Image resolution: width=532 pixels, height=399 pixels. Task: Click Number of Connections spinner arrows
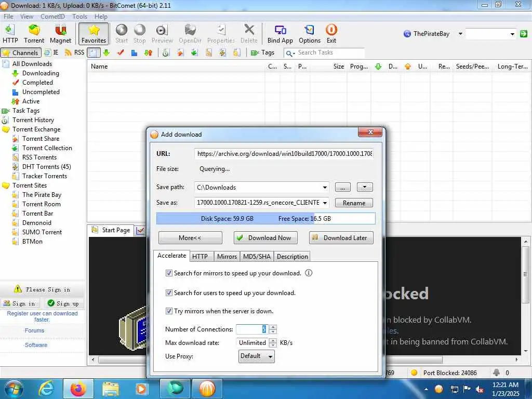point(273,329)
